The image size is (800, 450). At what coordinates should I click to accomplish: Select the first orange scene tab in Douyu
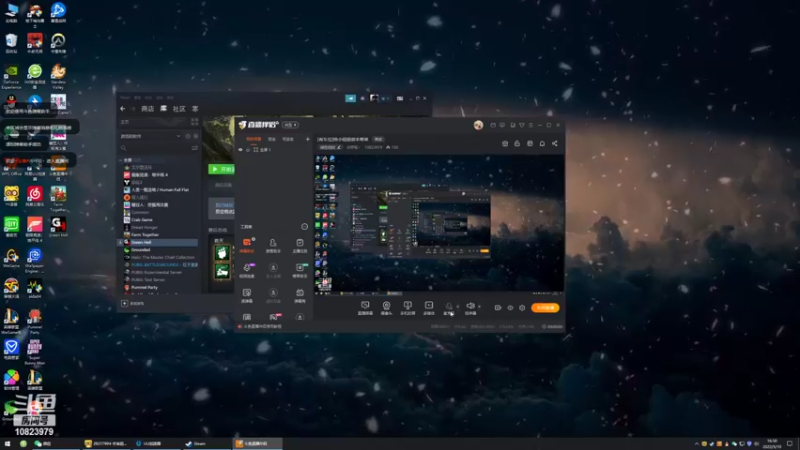(254, 139)
